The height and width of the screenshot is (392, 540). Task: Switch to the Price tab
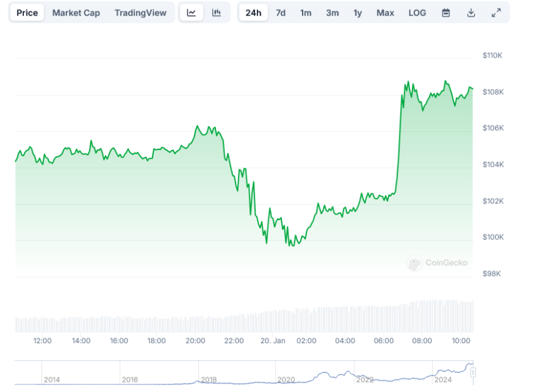[27, 13]
